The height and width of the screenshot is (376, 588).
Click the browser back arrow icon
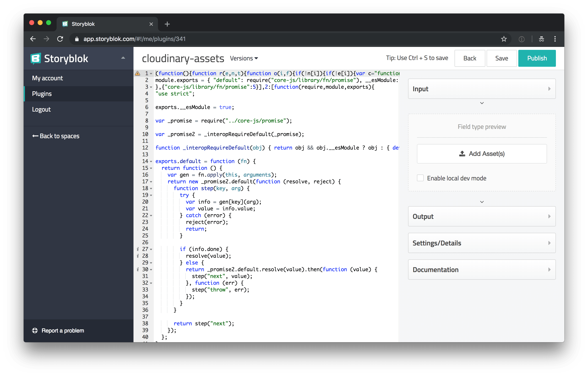[x=33, y=39]
